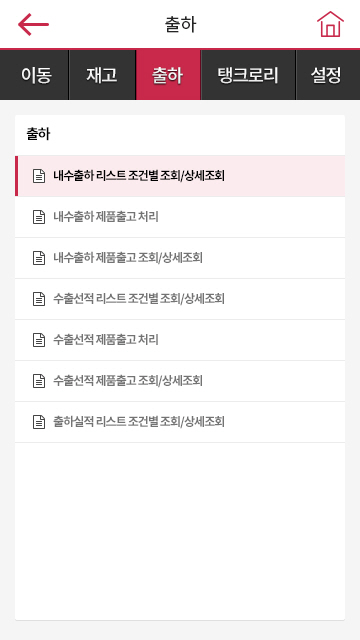The width and height of the screenshot is (360, 640).
Task: Switch to the 이동 tab
Action: (34, 75)
